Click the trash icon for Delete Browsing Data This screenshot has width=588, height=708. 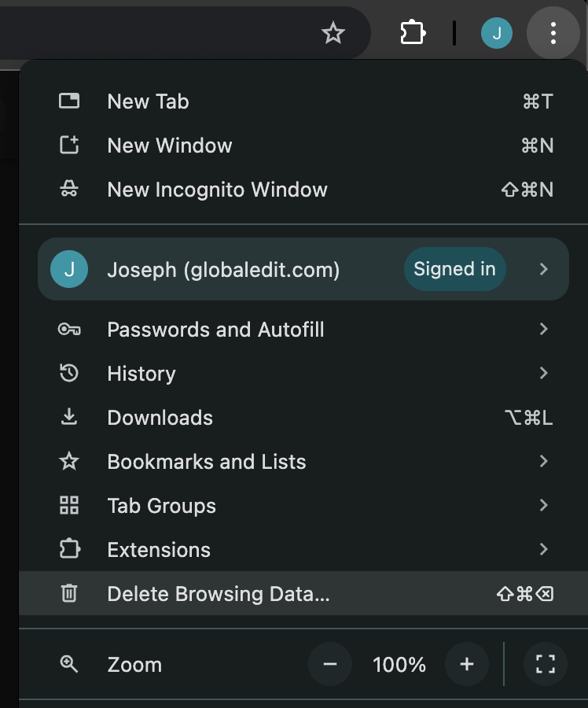tap(69, 594)
